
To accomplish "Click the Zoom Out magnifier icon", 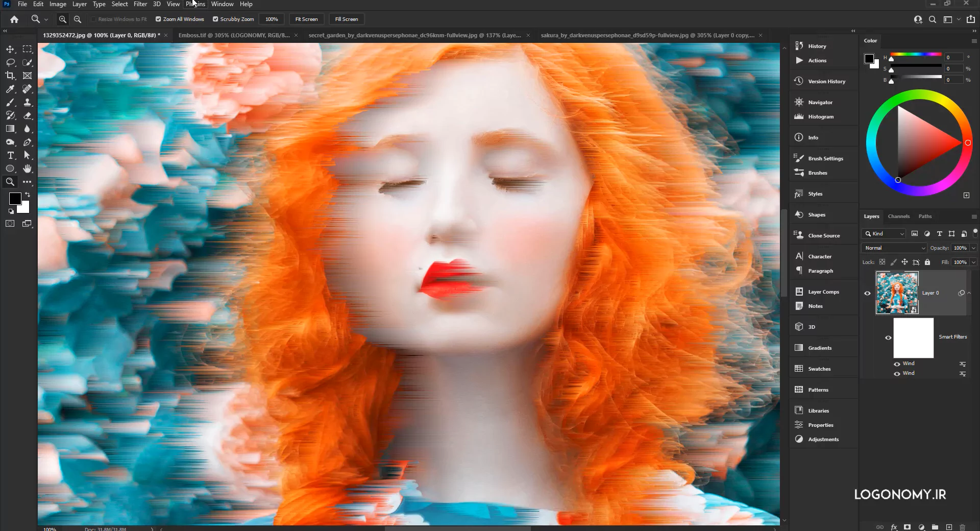I will [x=78, y=19].
